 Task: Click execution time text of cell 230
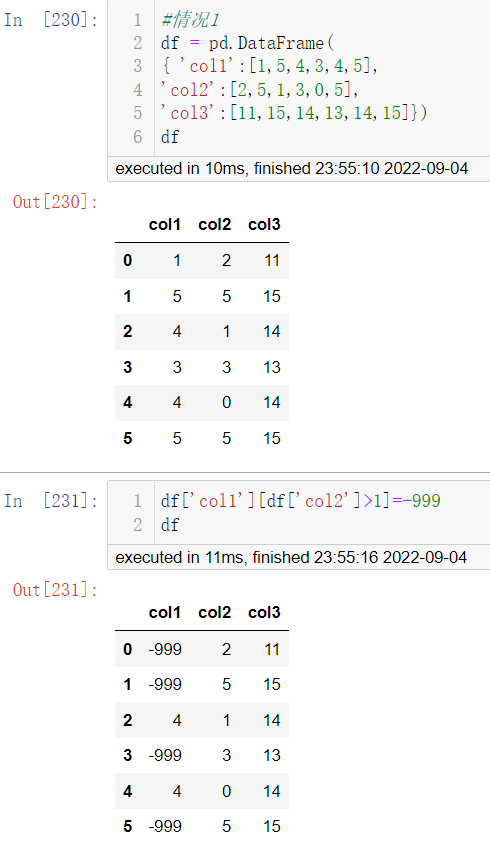tap(292, 168)
